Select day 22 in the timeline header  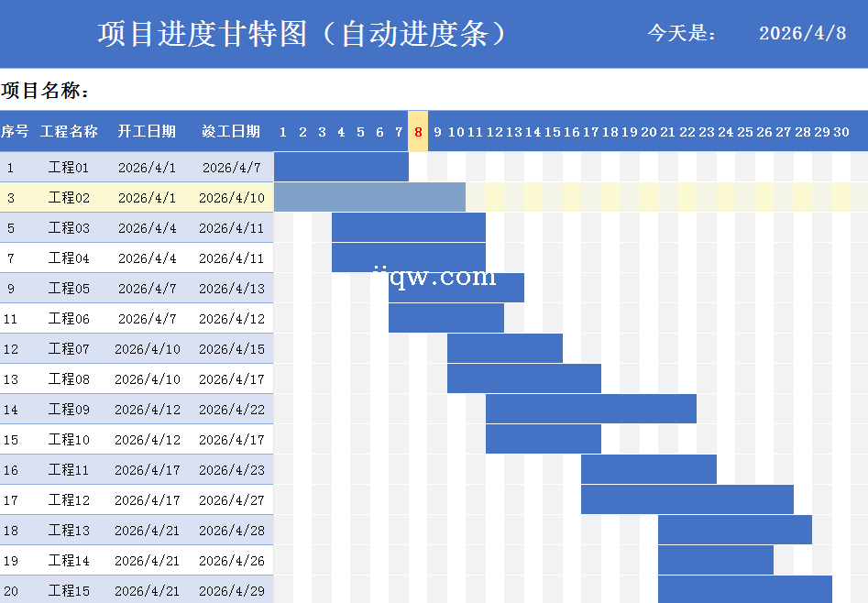tap(687, 132)
